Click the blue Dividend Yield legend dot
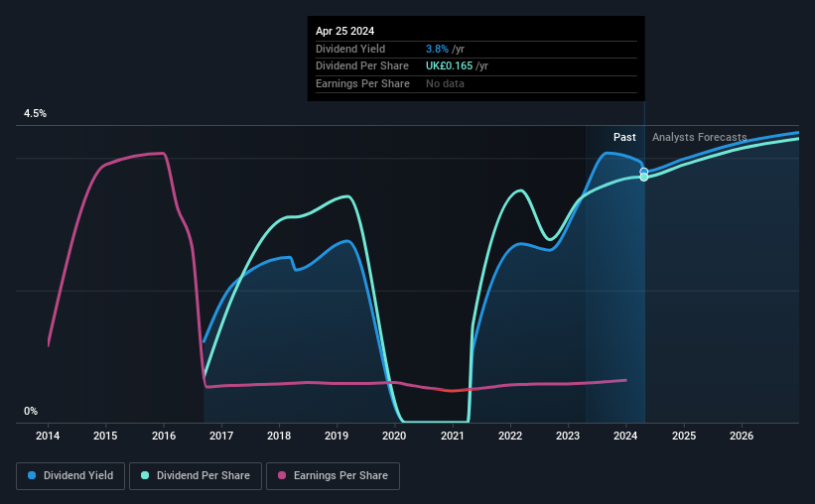Viewport: 815px width, 504px height. tap(32, 475)
